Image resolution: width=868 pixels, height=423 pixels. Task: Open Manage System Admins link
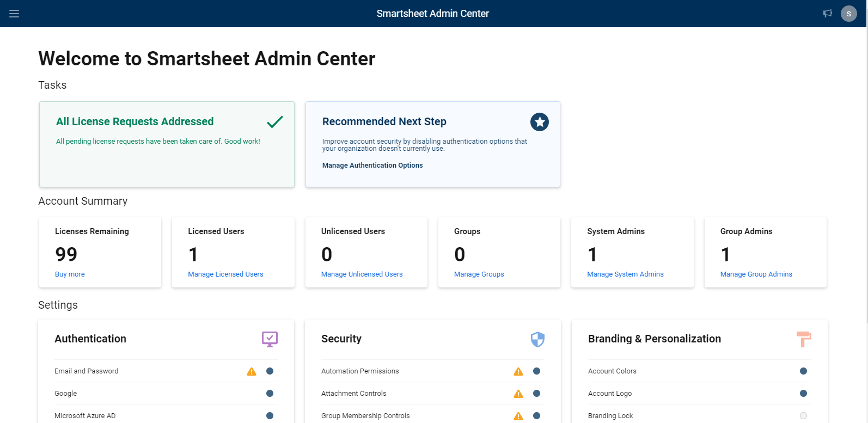pyautogui.click(x=625, y=274)
